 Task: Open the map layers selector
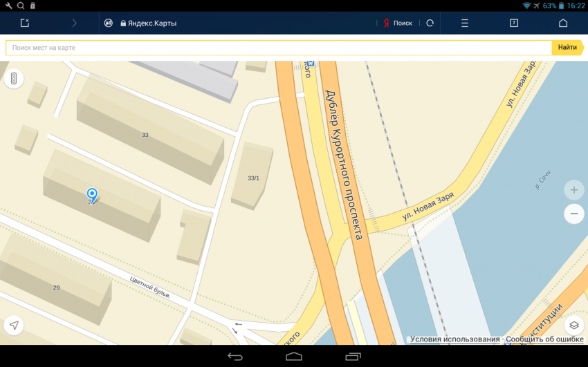pos(573,325)
